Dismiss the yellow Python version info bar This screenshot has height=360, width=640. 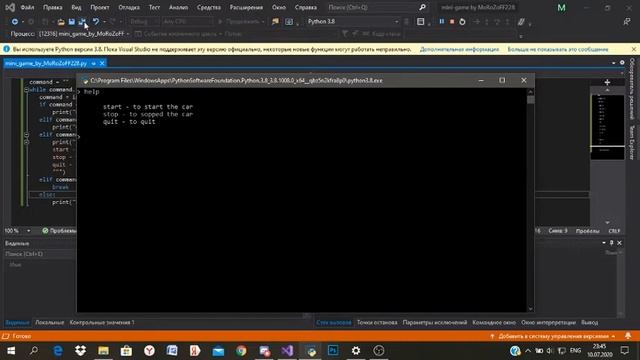click(633, 49)
